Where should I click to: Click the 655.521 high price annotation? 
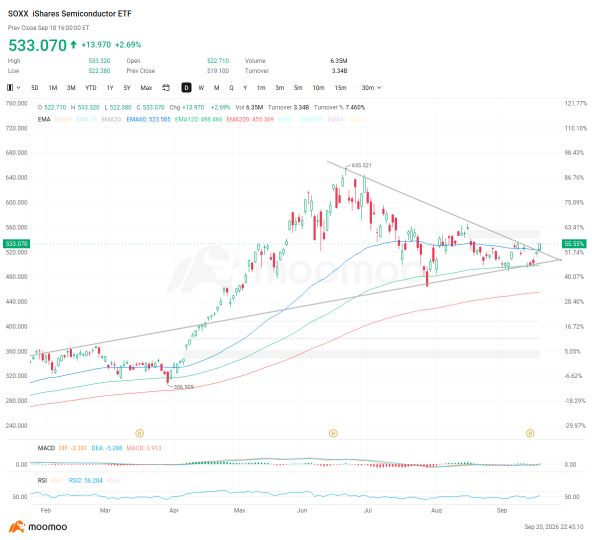click(x=361, y=165)
